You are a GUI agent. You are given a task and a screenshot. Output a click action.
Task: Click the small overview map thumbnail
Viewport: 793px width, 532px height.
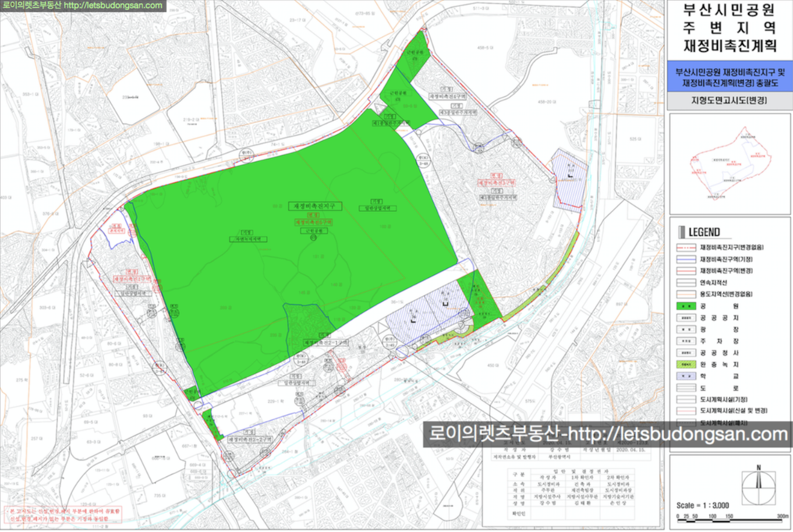tap(731, 164)
